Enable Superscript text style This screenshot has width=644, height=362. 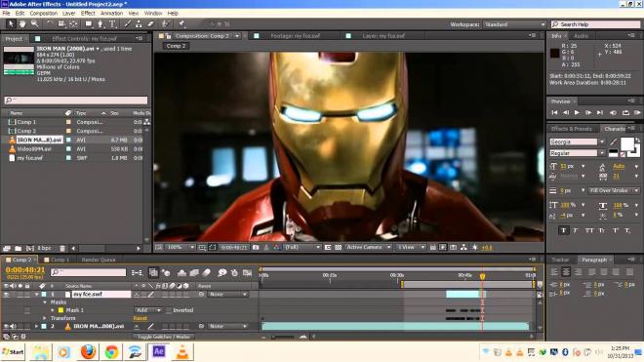click(x=615, y=230)
